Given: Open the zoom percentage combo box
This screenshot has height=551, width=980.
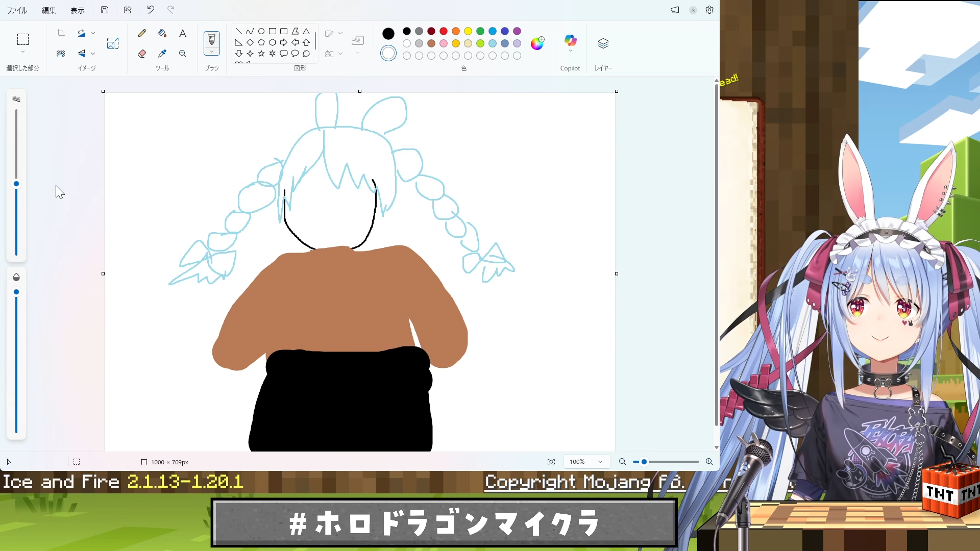Looking at the screenshot, I should 586,462.
